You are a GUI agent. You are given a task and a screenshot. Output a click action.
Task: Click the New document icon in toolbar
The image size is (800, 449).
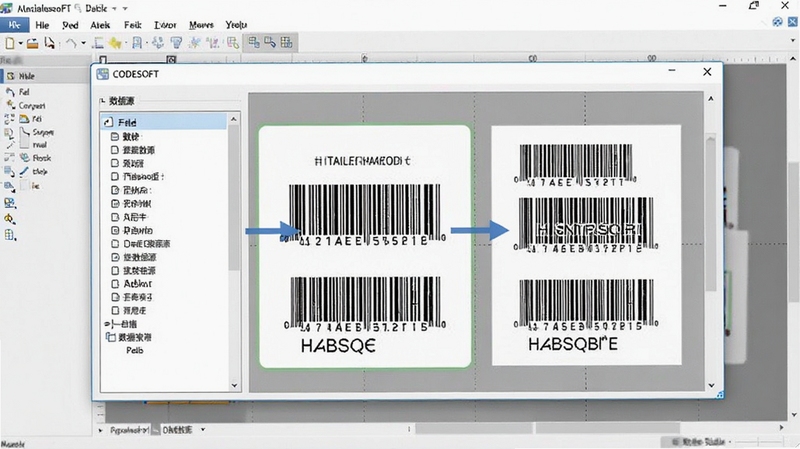click(9, 43)
